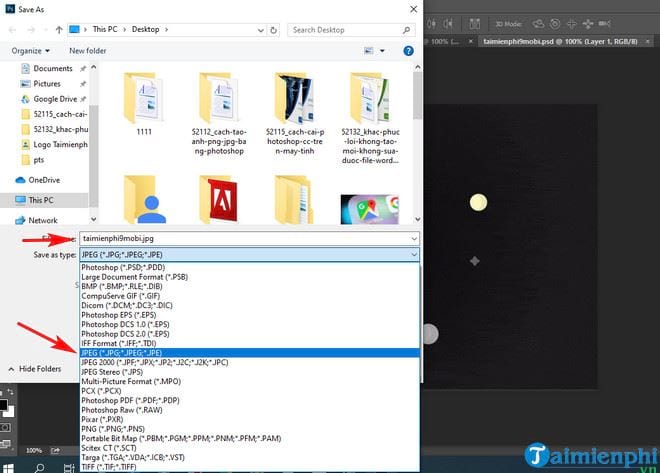Open the 52112_cach-tao-anh-png-jpg folder
The image size is (660, 473).
pyautogui.click(x=219, y=114)
